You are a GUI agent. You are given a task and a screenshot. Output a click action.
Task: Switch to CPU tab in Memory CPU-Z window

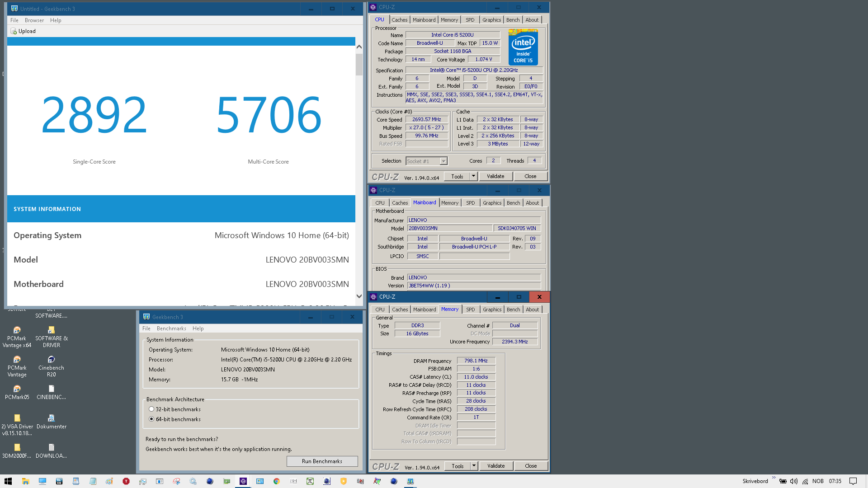pos(380,310)
